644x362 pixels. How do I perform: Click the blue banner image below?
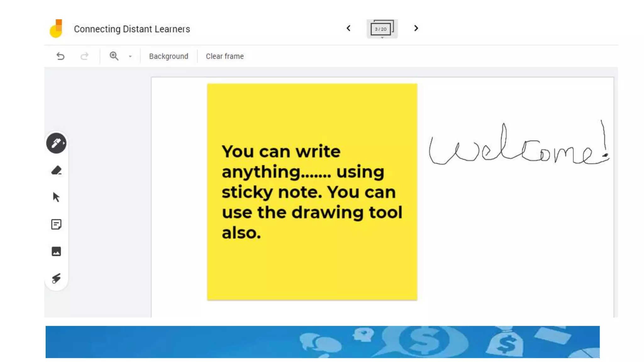[322, 342]
